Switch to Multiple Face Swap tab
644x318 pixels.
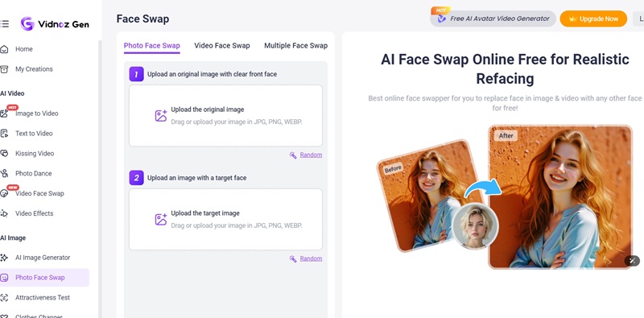(x=295, y=46)
